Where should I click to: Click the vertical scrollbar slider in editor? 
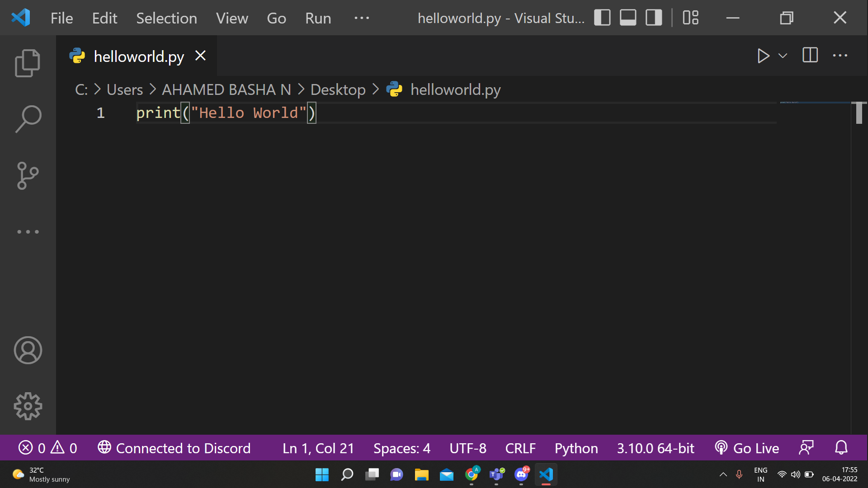coord(859,113)
